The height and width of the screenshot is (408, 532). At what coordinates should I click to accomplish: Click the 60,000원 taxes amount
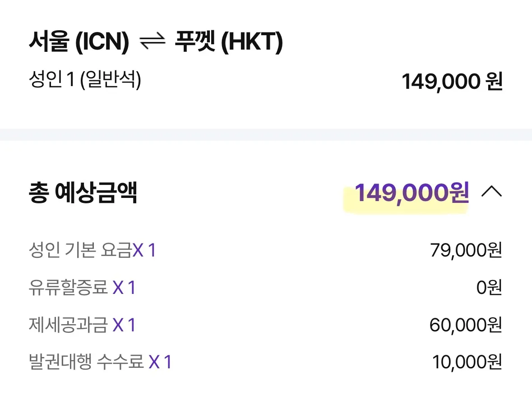[466, 325]
